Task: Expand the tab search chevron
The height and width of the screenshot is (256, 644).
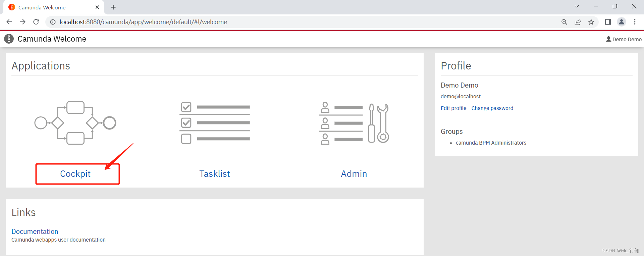Action: (x=577, y=6)
